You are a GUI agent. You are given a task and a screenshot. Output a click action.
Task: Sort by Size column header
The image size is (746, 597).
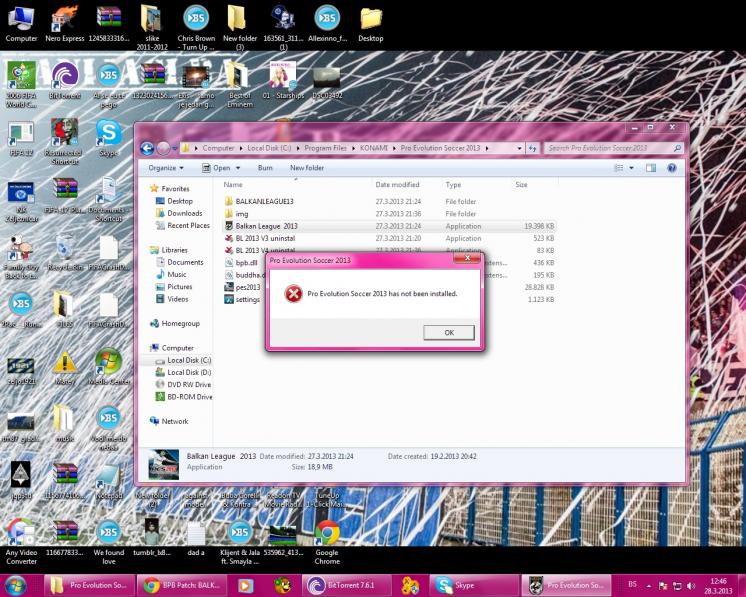pos(521,185)
